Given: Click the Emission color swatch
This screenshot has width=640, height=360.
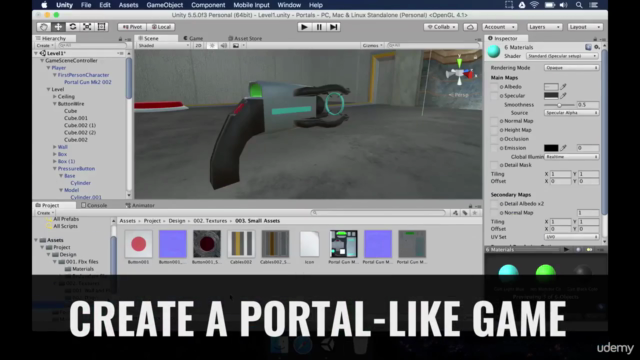Looking at the screenshot, I should tap(551, 148).
